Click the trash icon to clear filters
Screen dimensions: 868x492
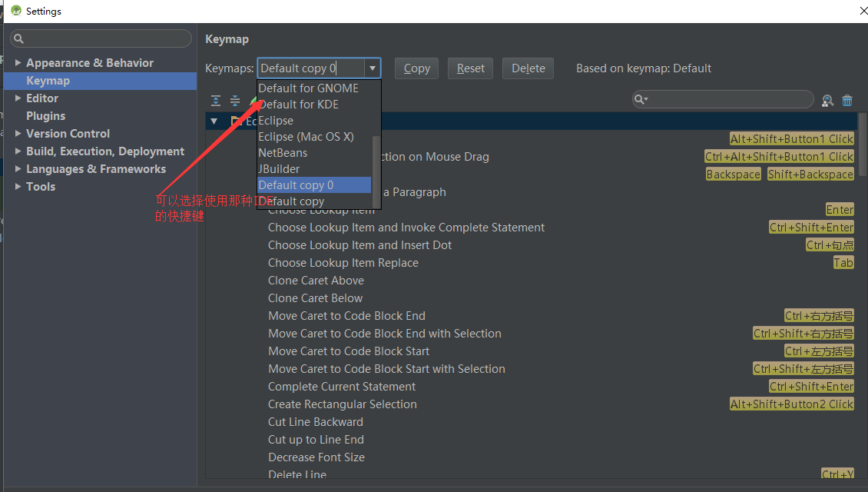click(x=846, y=100)
